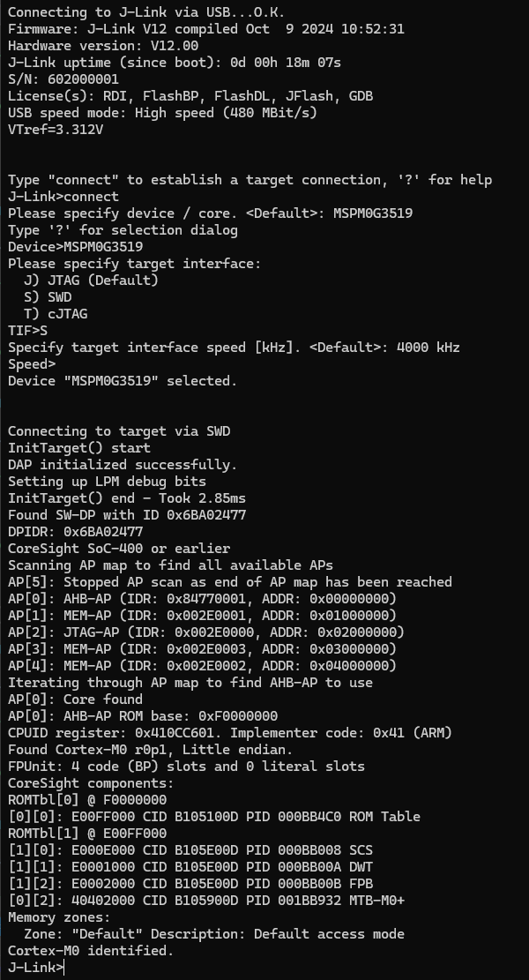Click the MTB-M0+ CoreSight component line
This screenshot has height=980, width=529.
tap(205, 901)
